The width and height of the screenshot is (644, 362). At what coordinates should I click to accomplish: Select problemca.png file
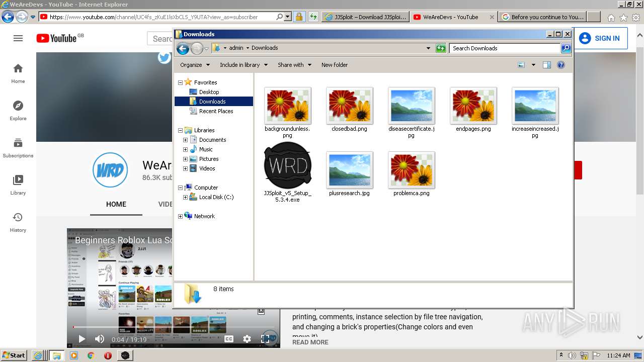pyautogui.click(x=411, y=174)
